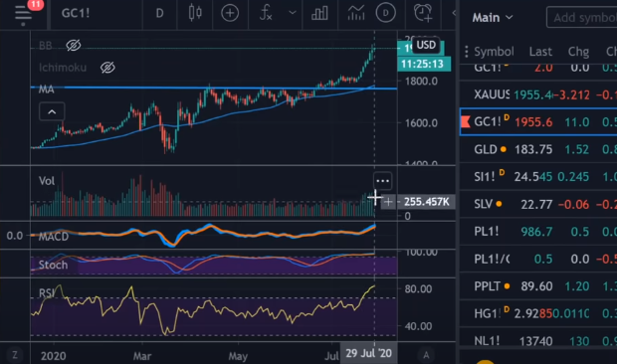Collapse the indicator legend with the chevron
Image resolution: width=617 pixels, height=364 pixels.
click(x=52, y=112)
